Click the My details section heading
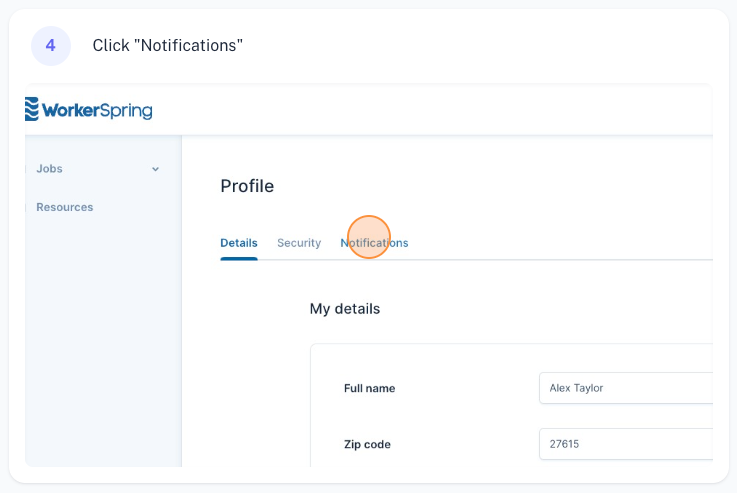This screenshot has height=493, width=737. click(344, 309)
